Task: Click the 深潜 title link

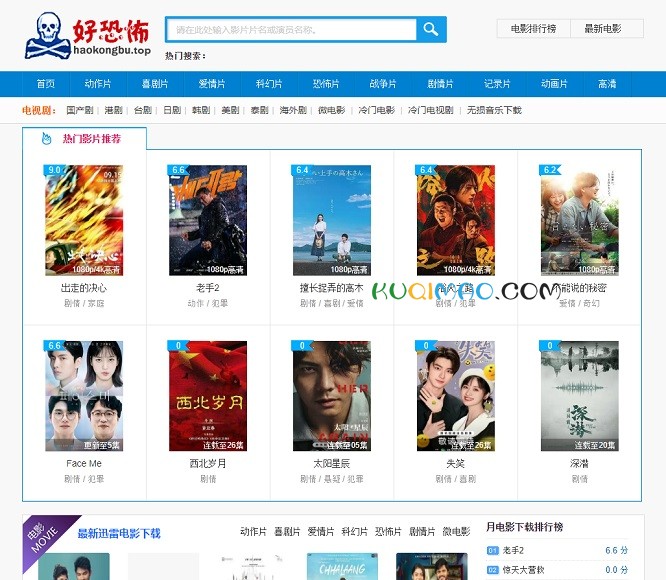Action: click(580, 463)
